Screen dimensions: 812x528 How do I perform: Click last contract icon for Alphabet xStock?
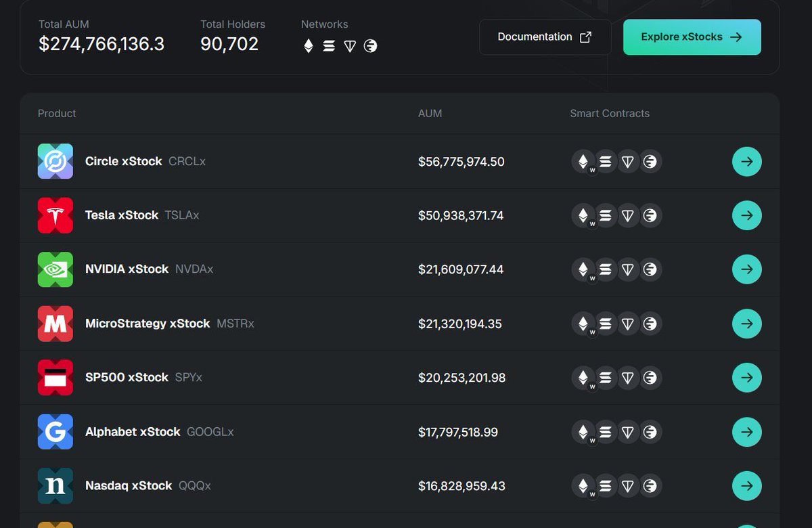pyautogui.click(x=650, y=432)
